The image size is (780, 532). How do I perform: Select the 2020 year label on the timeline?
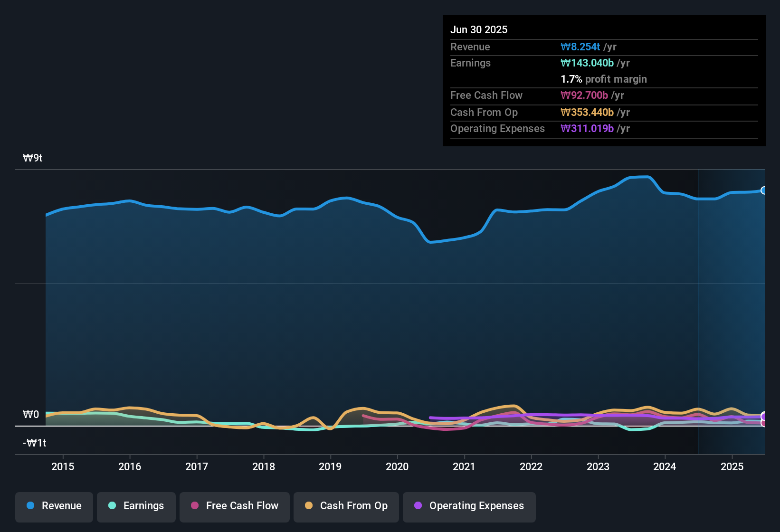point(397,466)
